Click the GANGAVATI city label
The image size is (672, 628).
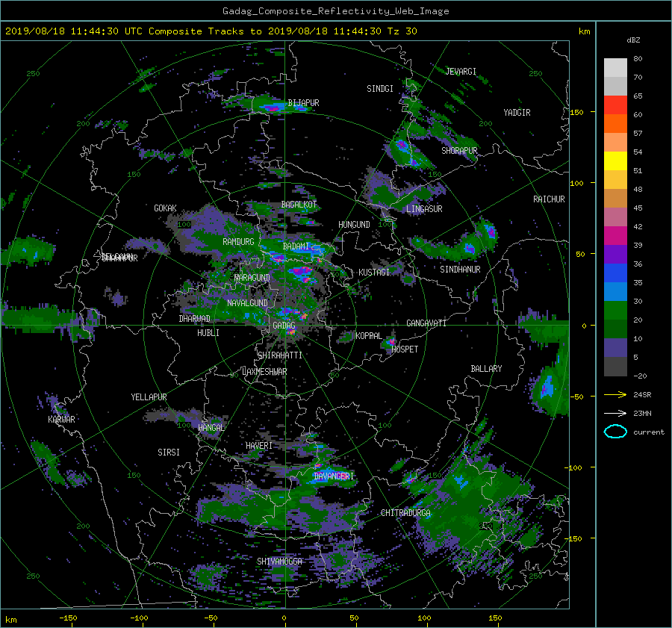pyautogui.click(x=426, y=323)
